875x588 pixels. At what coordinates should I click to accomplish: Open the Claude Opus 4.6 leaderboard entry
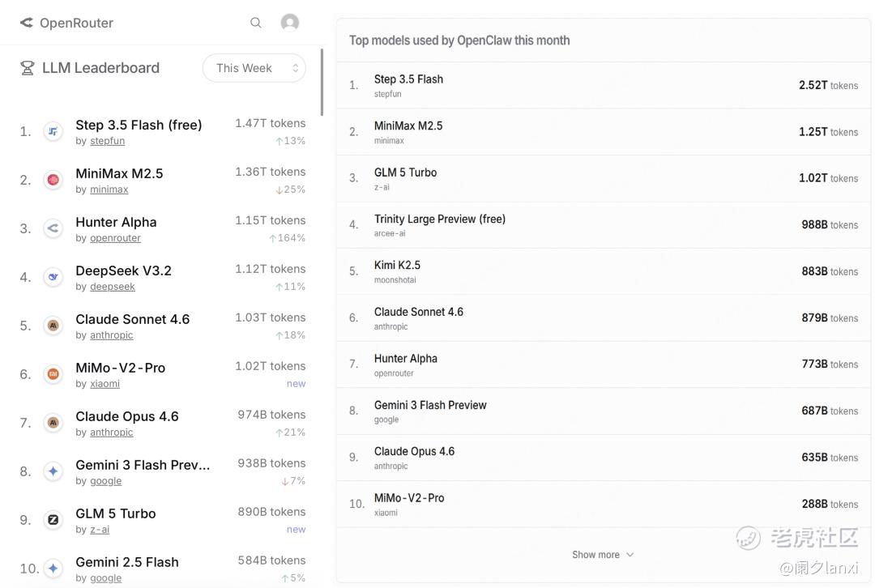[127, 416]
